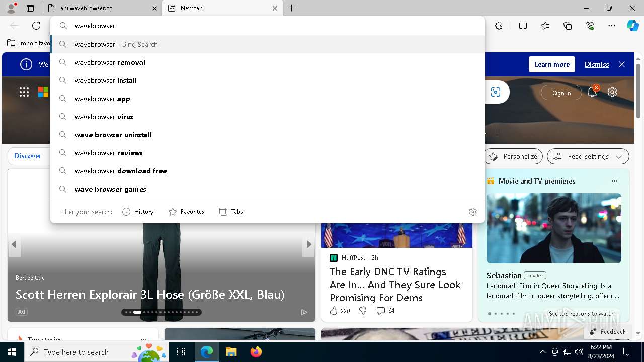Open the Extensions puzzle icon
Screen dimensions: 644x362
pyautogui.click(x=499, y=26)
